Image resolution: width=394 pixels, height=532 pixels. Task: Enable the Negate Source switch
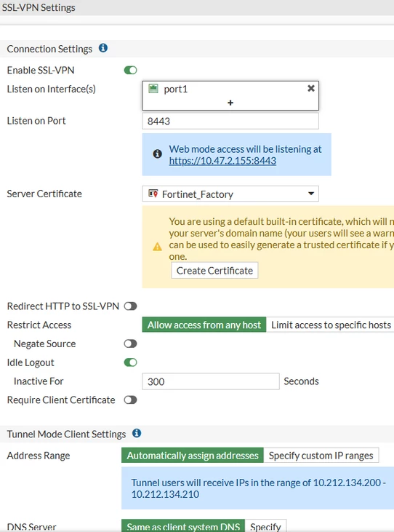(130, 344)
